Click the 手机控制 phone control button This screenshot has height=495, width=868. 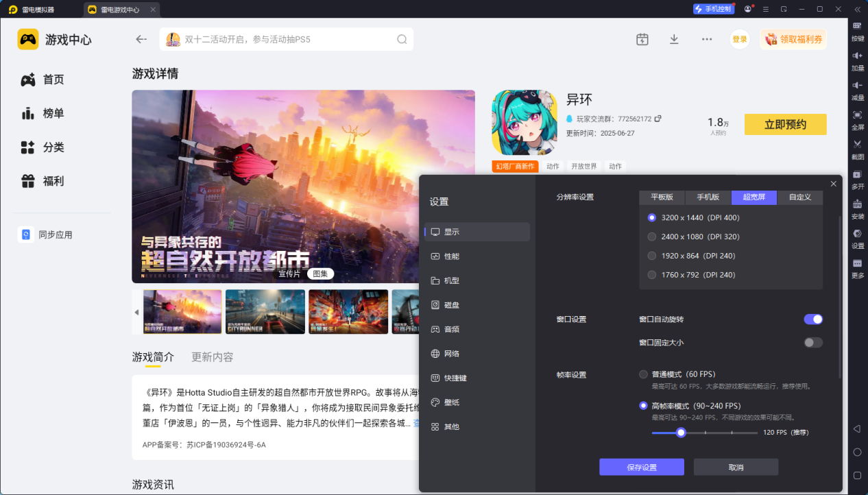(x=713, y=9)
